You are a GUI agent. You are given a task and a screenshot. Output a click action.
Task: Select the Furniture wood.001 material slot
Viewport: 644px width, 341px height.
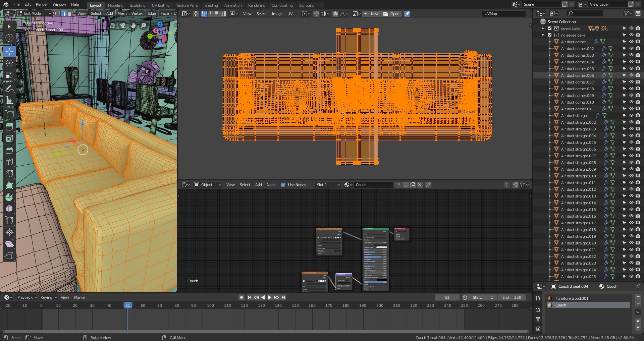588,298
